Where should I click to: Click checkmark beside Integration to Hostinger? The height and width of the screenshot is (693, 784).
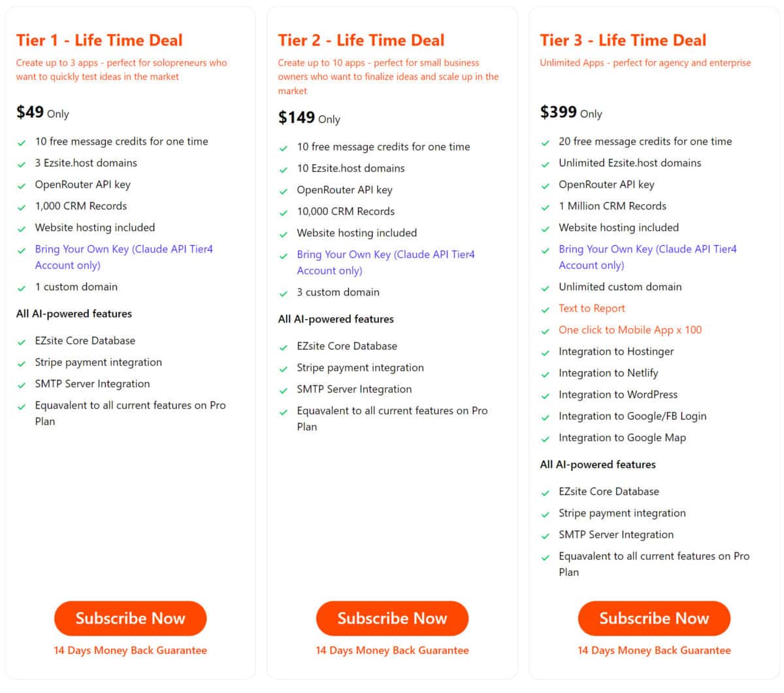(x=546, y=353)
